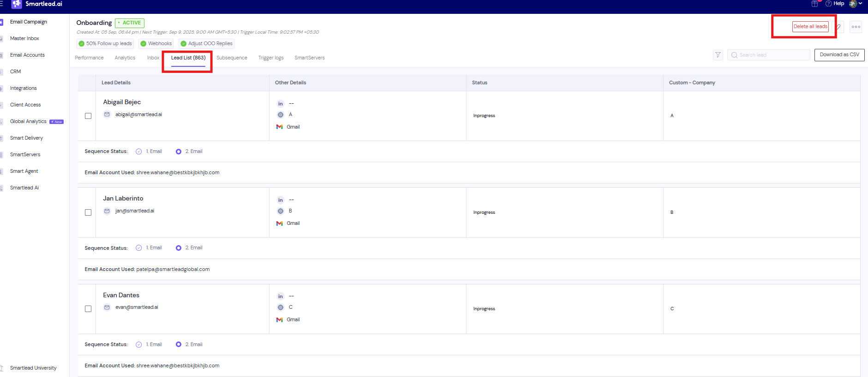
Task: Open the Trigger logs tab
Action: coord(271,58)
